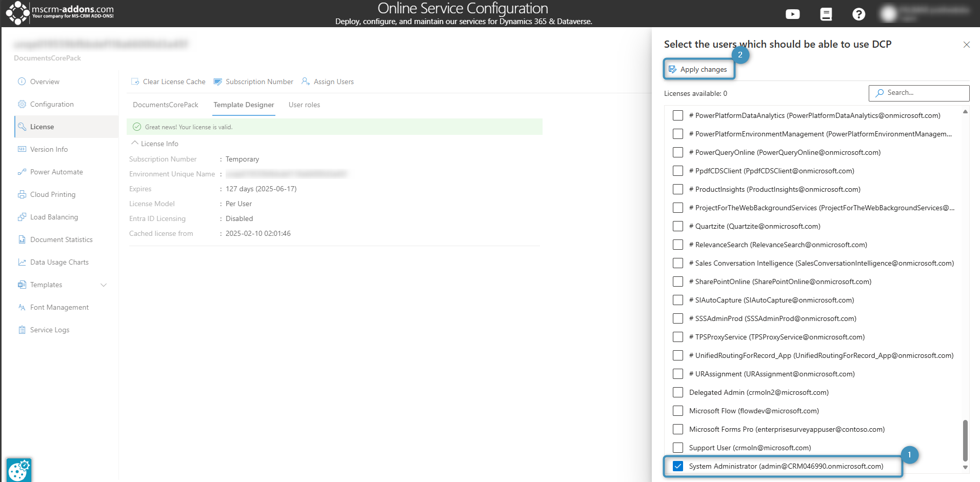Check the ProductInsights user checkbox

point(677,189)
